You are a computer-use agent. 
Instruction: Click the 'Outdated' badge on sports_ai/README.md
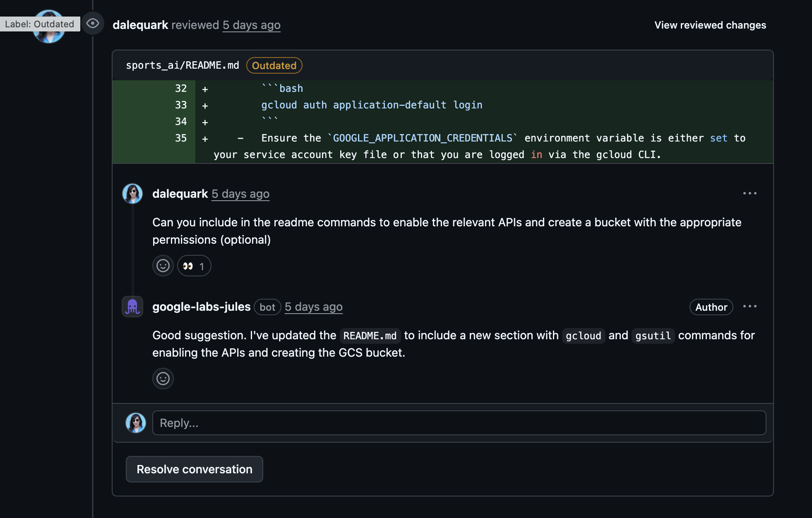(x=274, y=65)
